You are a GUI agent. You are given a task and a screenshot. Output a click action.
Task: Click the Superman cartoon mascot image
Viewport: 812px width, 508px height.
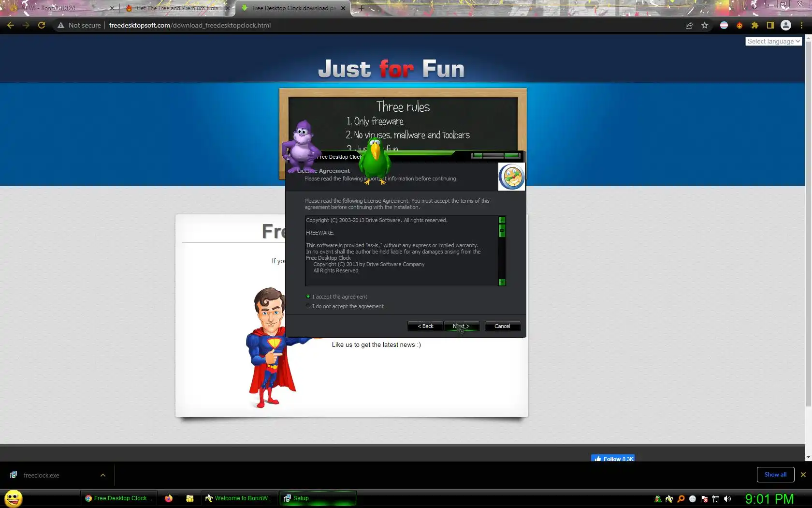272,347
